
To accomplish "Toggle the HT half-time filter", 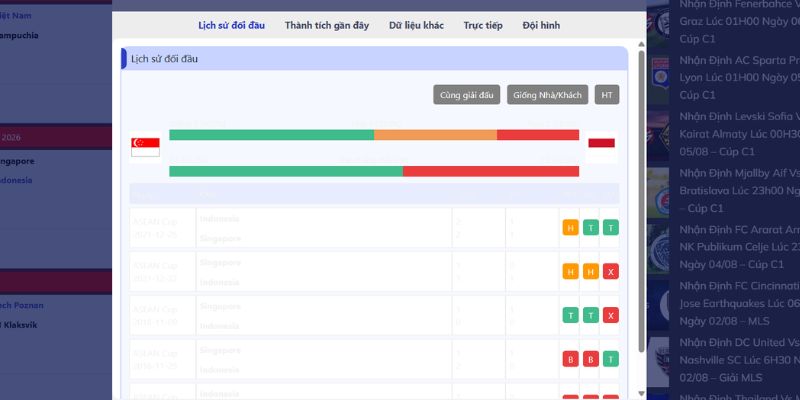I will 607,95.
